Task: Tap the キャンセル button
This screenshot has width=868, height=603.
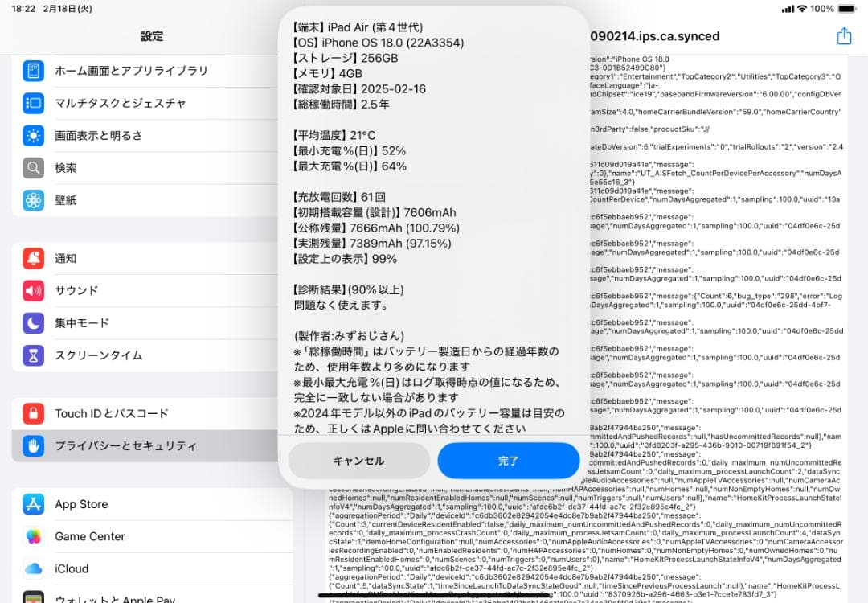Action: click(358, 461)
